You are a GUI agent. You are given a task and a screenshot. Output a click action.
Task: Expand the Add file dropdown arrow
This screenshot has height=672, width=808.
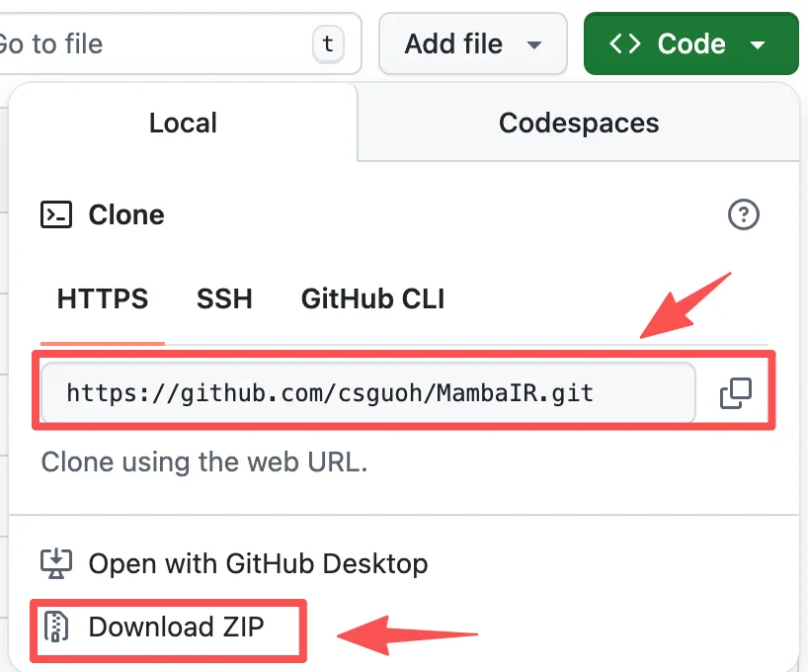point(534,44)
